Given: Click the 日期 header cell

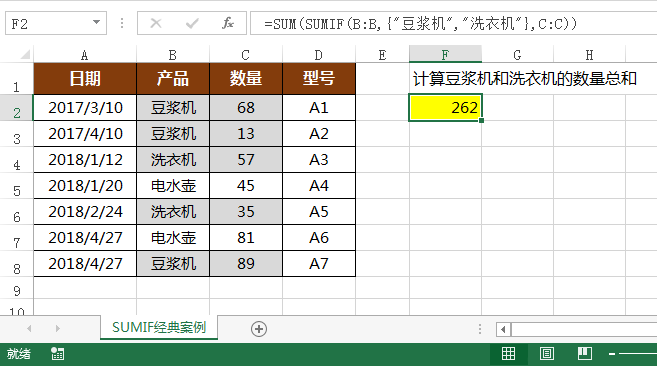Looking at the screenshot, I should coord(85,79).
